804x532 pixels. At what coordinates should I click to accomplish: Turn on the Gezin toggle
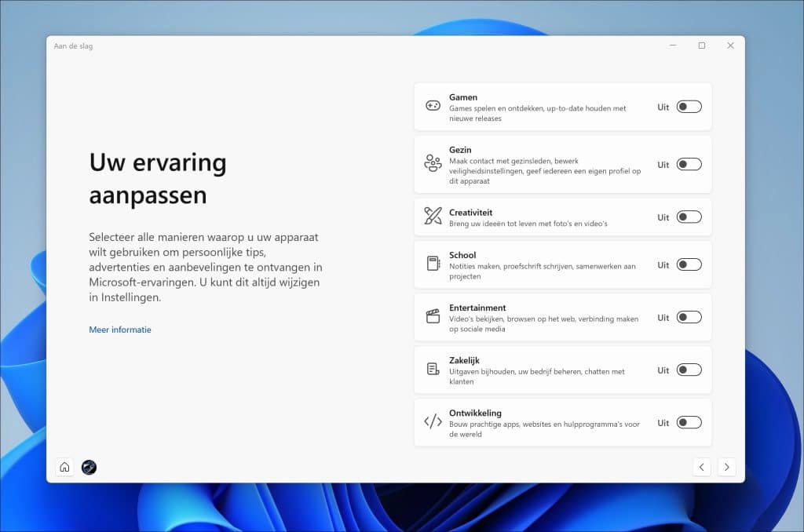point(689,165)
